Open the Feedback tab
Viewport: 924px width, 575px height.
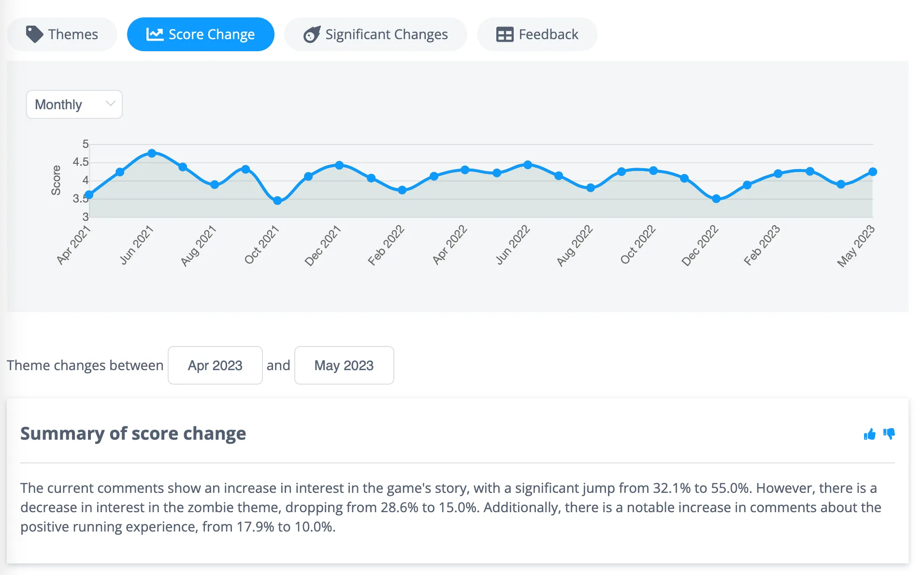(537, 34)
